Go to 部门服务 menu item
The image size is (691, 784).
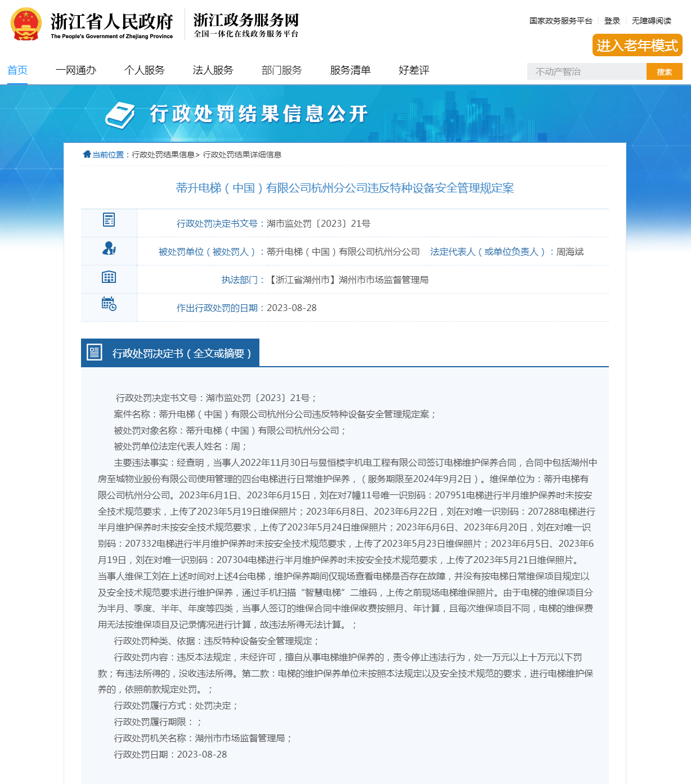click(x=282, y=70)
